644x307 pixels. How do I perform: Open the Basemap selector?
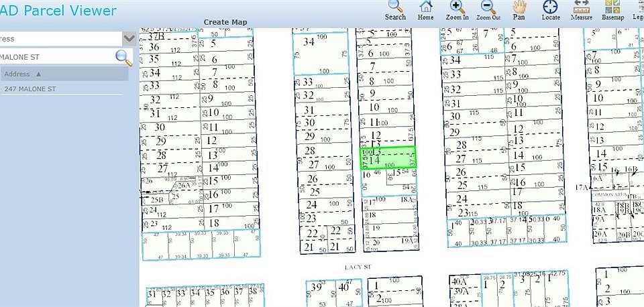[612, 10]
